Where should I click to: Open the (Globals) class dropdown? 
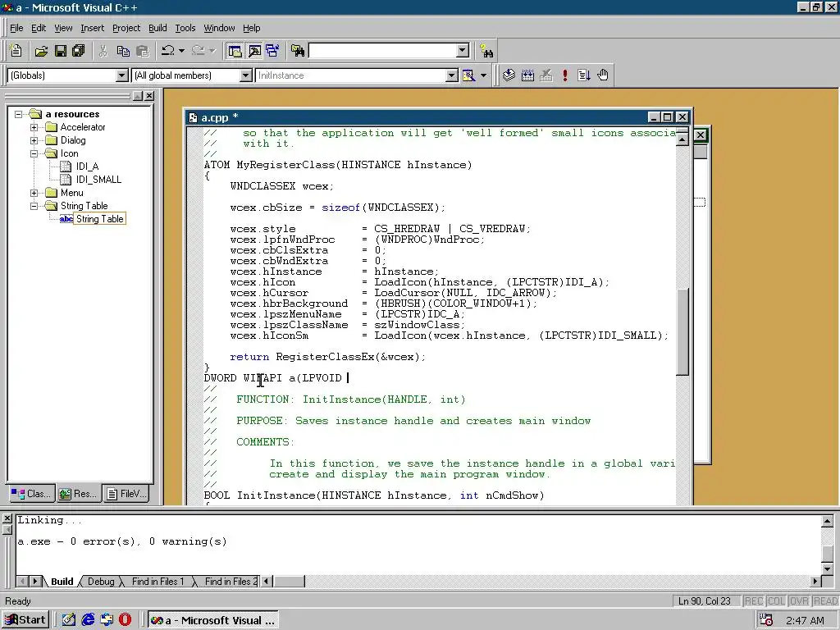(122, 75)
